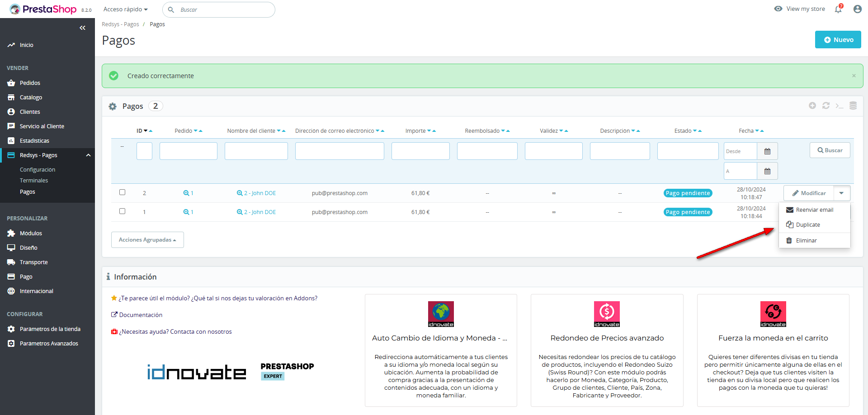This screenshot has width=868, height=415.
Task: Dismiss the Creado correctamente alert
Action: [x=854, y=76]
